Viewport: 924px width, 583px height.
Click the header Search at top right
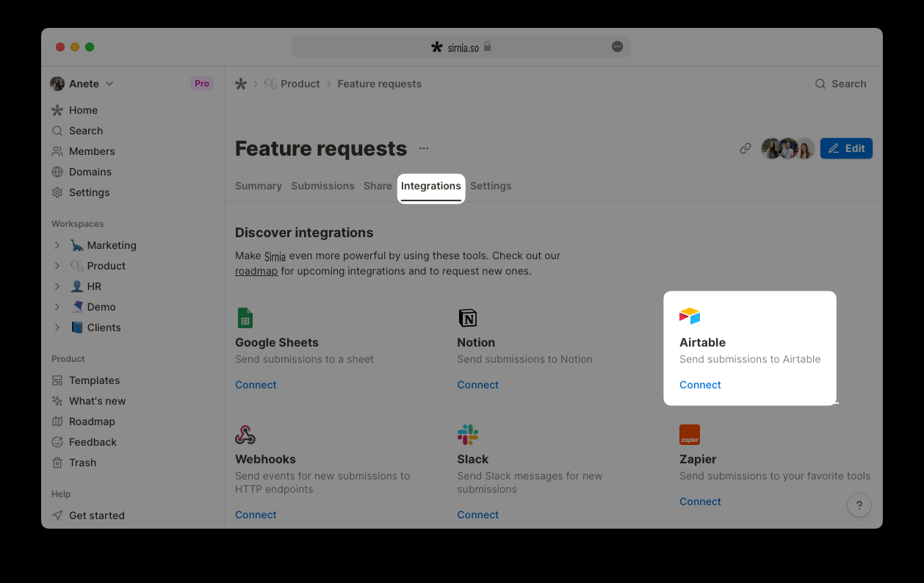click(841, 84)
